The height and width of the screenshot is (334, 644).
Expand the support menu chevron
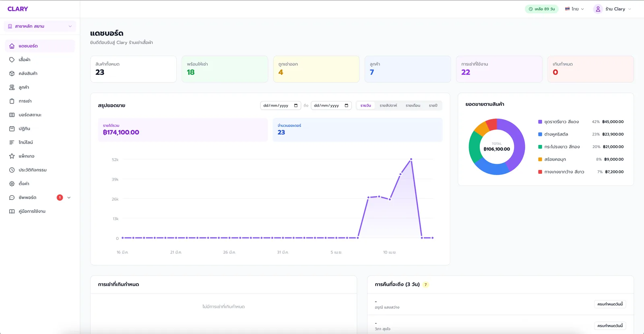point(69,198)
